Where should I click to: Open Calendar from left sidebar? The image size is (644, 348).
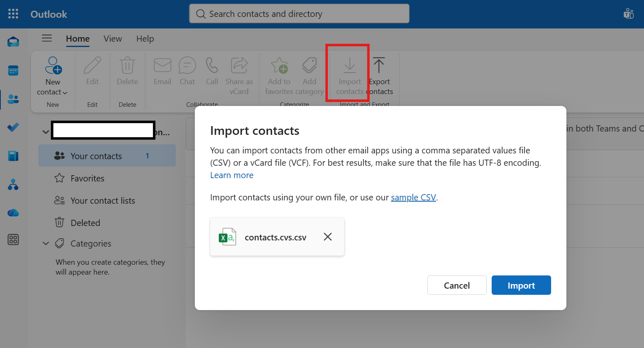pos(13,71)
